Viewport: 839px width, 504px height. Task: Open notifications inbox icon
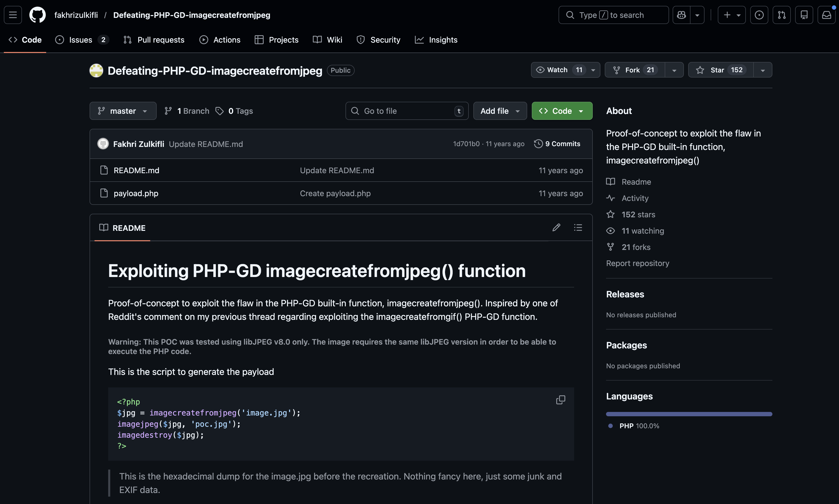[x=826, y=15]
